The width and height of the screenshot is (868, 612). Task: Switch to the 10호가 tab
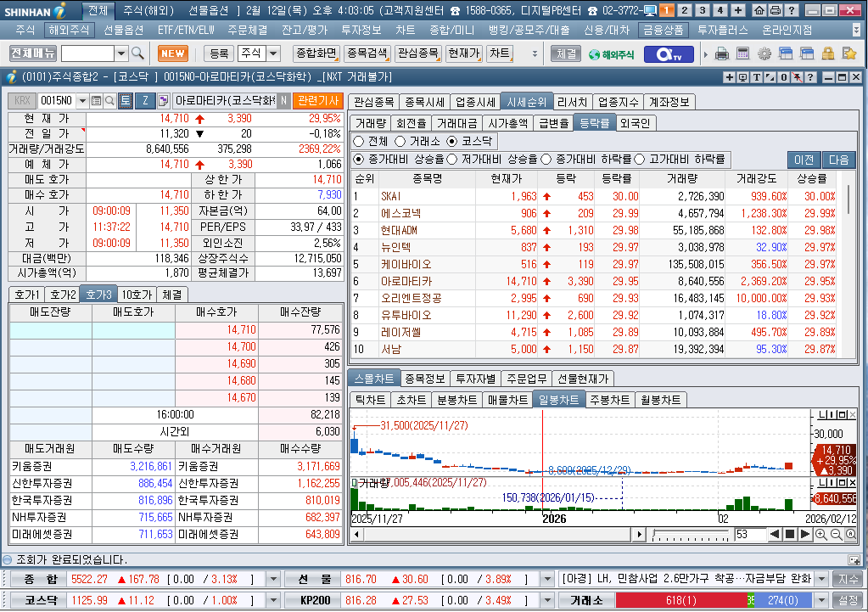(x=137, y=295)
